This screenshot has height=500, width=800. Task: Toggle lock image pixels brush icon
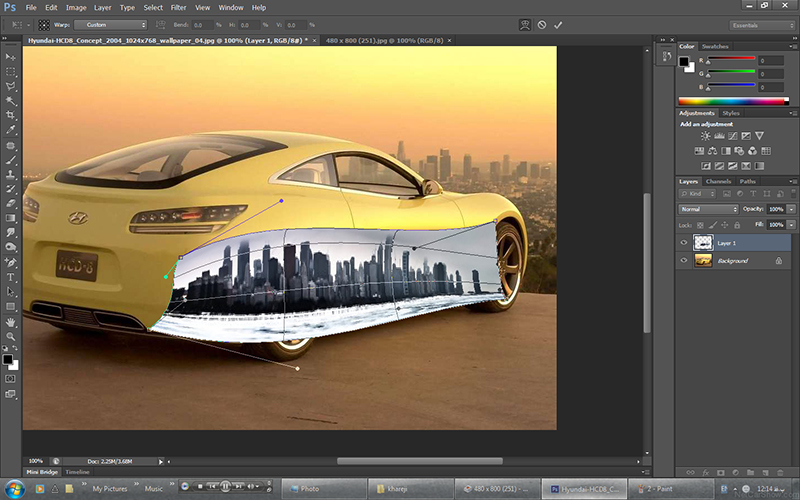pos(712,225)
